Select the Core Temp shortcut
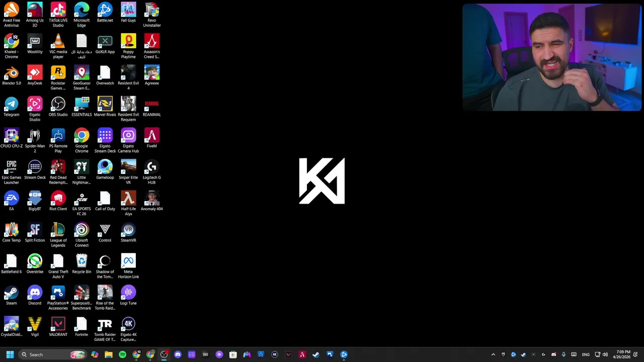This screenshot has height=362, width=644. 11,233
